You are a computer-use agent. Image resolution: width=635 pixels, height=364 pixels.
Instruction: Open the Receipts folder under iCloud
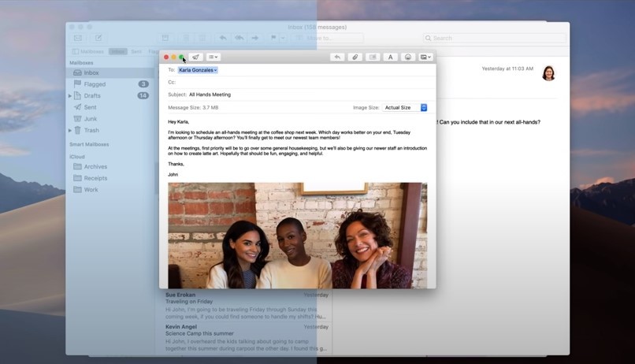tap(110, 178)
